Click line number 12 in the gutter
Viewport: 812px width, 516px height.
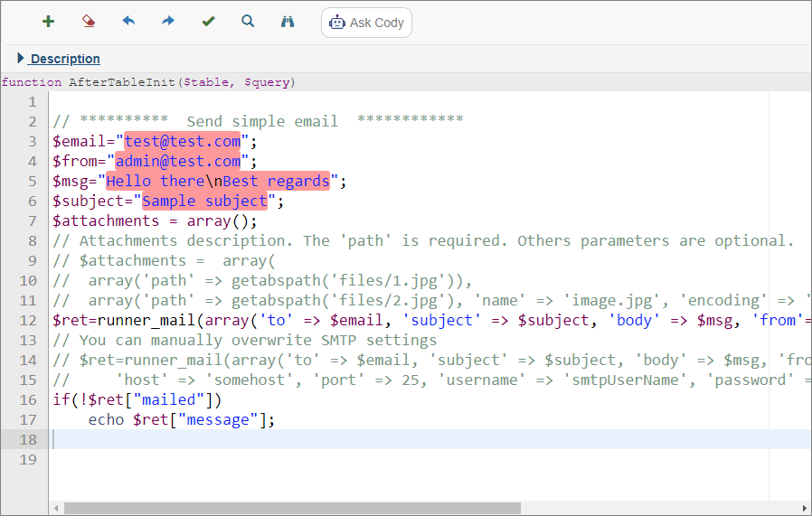coord(28,321)
